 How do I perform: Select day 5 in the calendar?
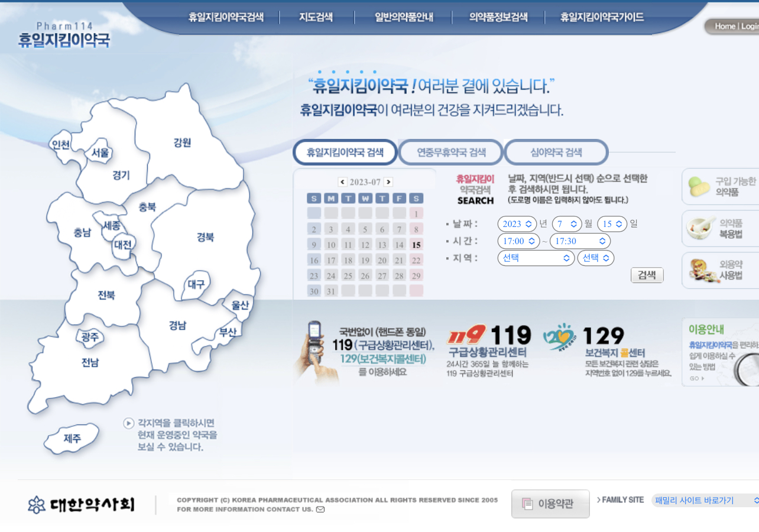(x=365, y=229)
